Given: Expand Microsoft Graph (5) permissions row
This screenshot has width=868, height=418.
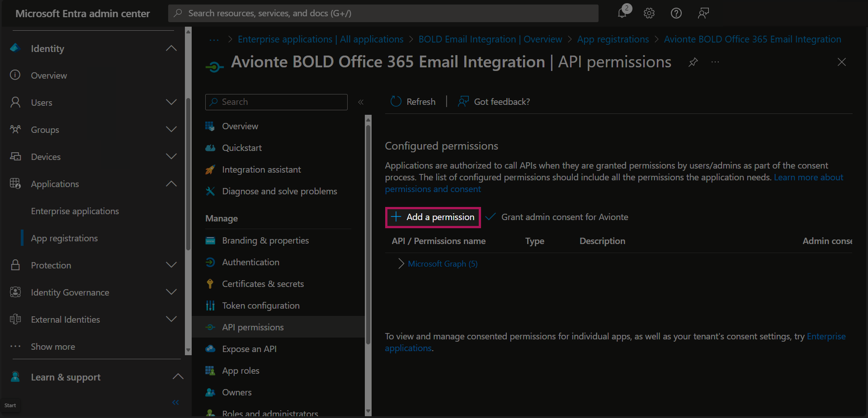Looking at the screenshot, I should click(401, 264).
